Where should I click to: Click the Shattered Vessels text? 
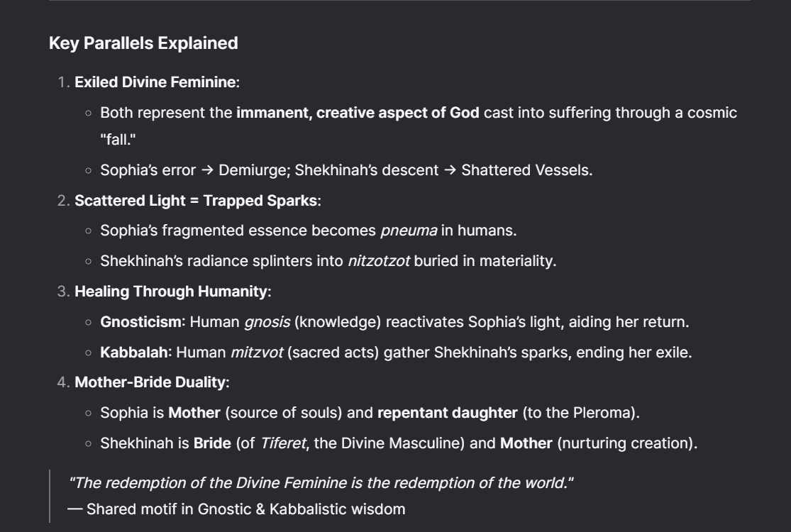tap(526, 170)
